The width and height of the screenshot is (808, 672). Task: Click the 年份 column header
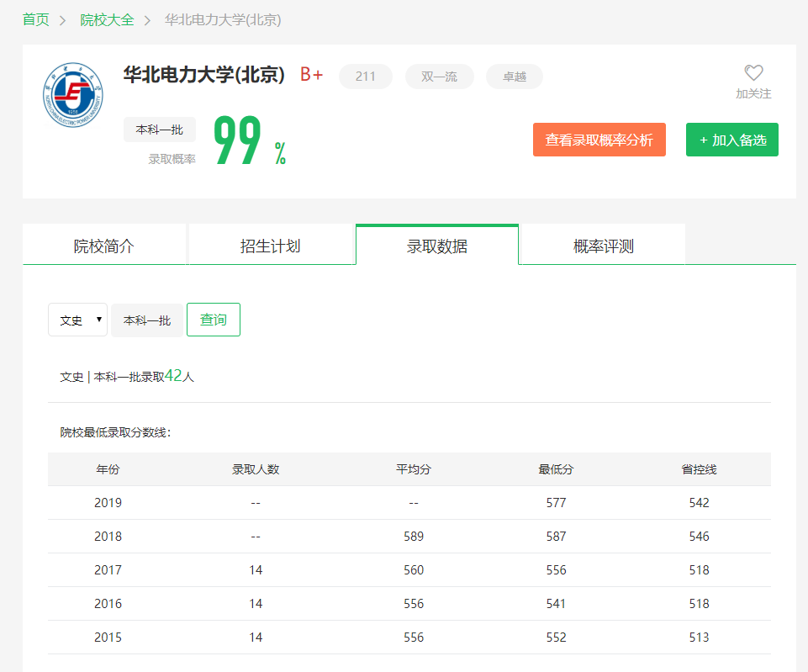coord(108,469)
